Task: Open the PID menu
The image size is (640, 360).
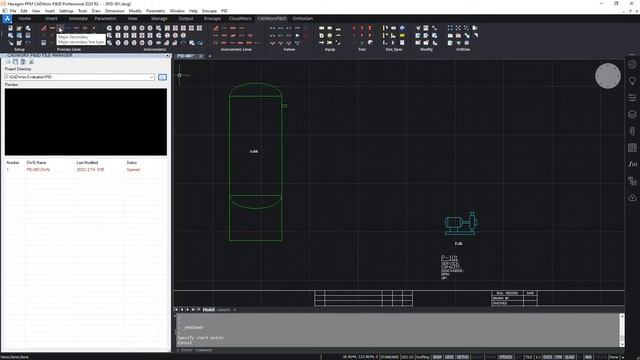Action: tap(224, 11)
